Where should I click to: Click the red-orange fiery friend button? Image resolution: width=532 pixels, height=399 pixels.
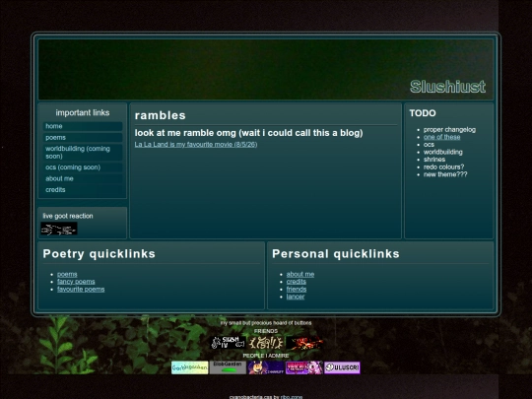[304, 343]
